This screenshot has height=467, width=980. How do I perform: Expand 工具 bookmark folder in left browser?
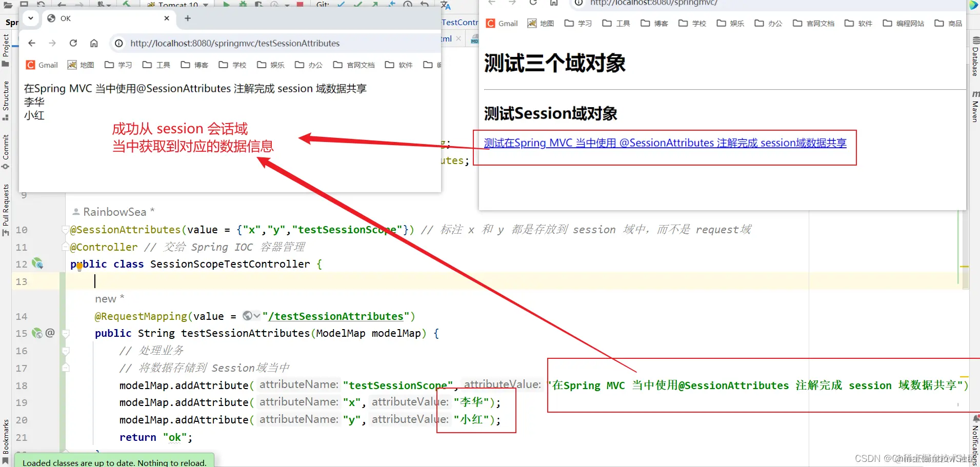[x=156, y=65]
